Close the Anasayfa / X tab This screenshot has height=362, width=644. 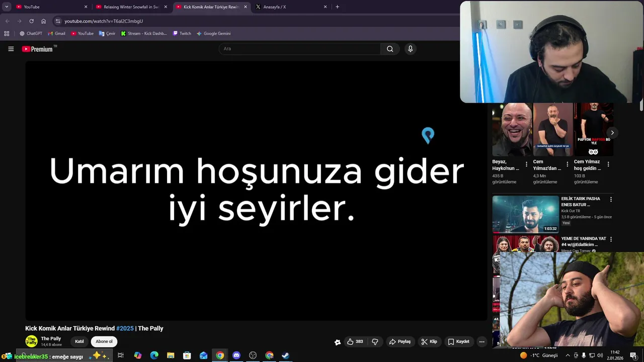click(x=325, y=7)
